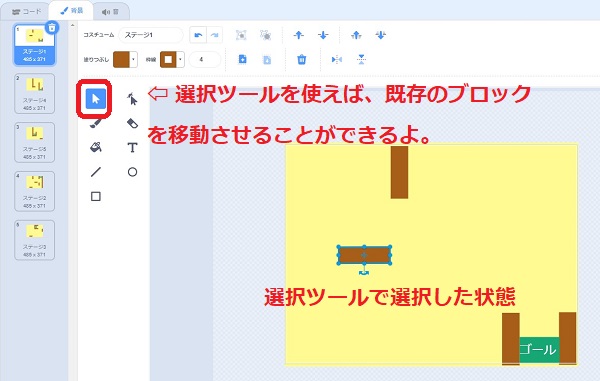Switch to the コード tab

coord(26,11)
